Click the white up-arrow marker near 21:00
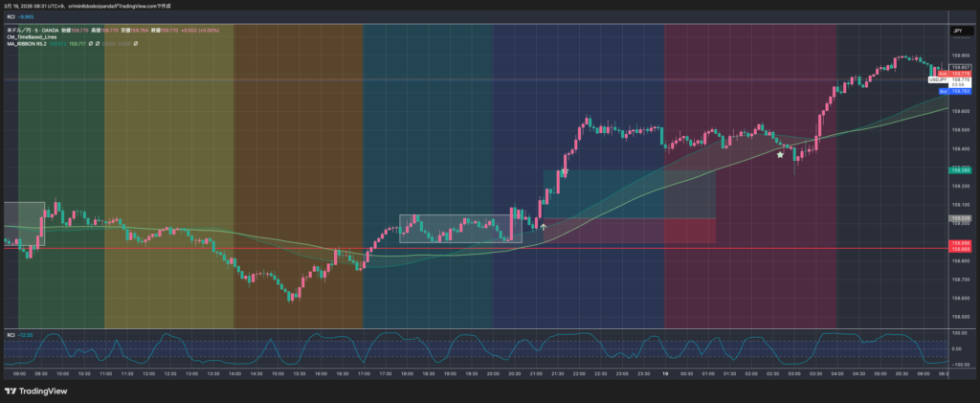The width and height of the screenshot is (980, 403). coord(544,227)
